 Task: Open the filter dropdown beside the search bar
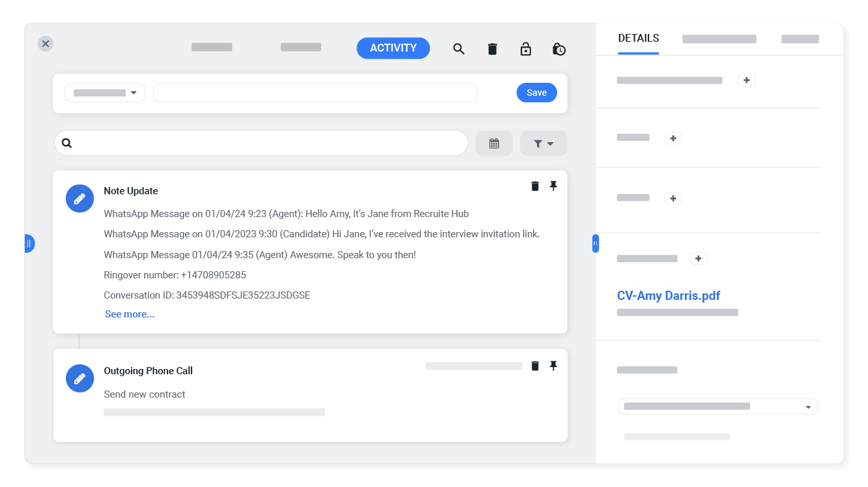(543, 143)
